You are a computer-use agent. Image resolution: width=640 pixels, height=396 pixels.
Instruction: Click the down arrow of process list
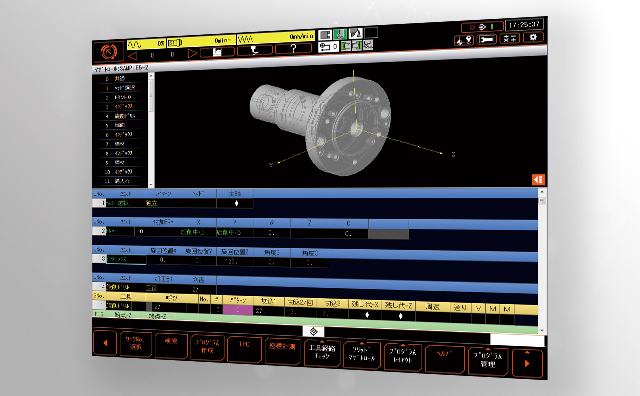151,185
